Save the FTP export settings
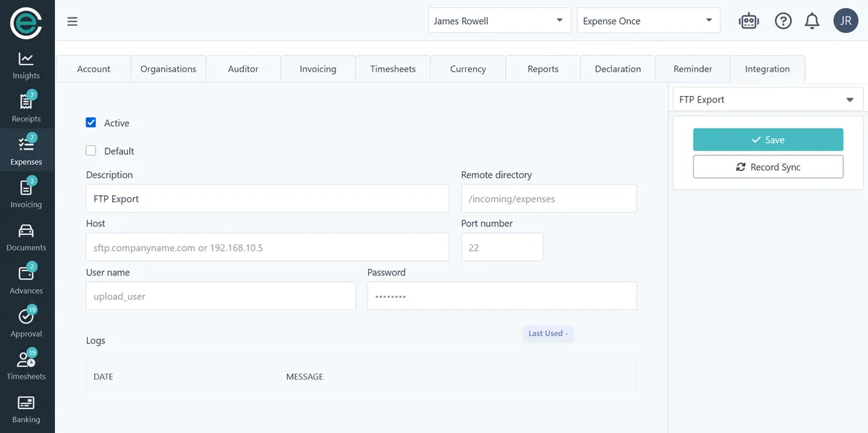This screenshot has height=433, width=868. pos(768,140)
